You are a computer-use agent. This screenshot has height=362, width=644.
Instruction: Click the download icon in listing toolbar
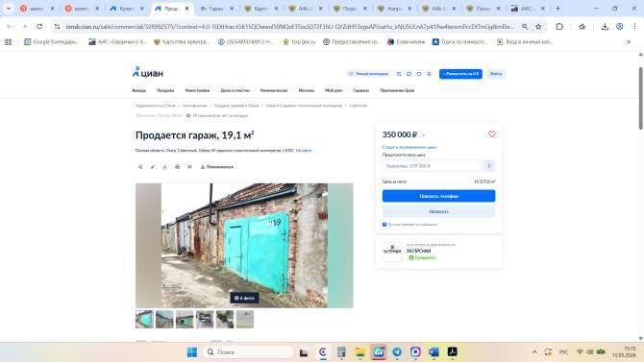(x=164, y=167)
